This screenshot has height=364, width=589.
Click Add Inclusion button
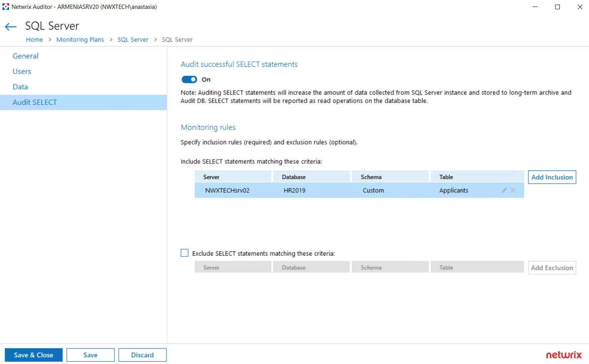552,177
